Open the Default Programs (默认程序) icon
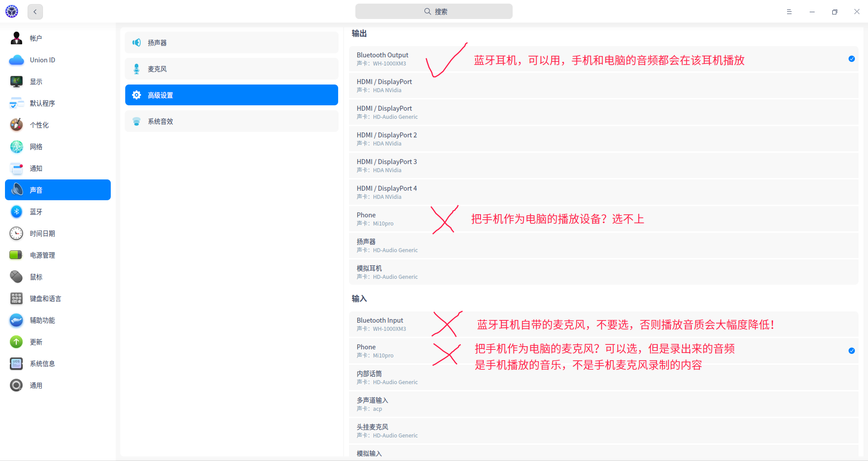868x461 pixels. 16,103
